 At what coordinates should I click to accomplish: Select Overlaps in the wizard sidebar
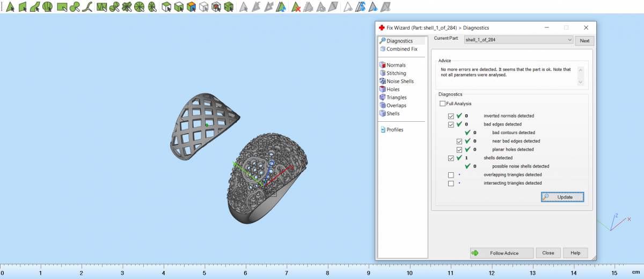click(x=396, y=105)
